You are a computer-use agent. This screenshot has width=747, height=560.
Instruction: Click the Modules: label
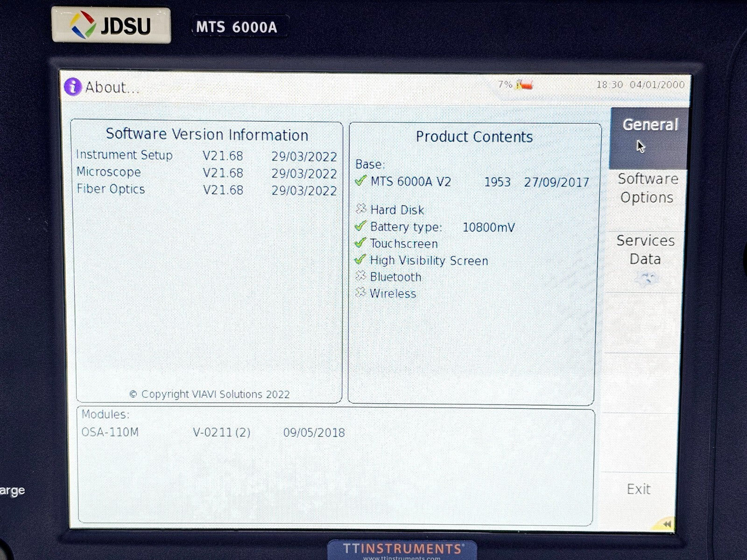click(106, 414)
